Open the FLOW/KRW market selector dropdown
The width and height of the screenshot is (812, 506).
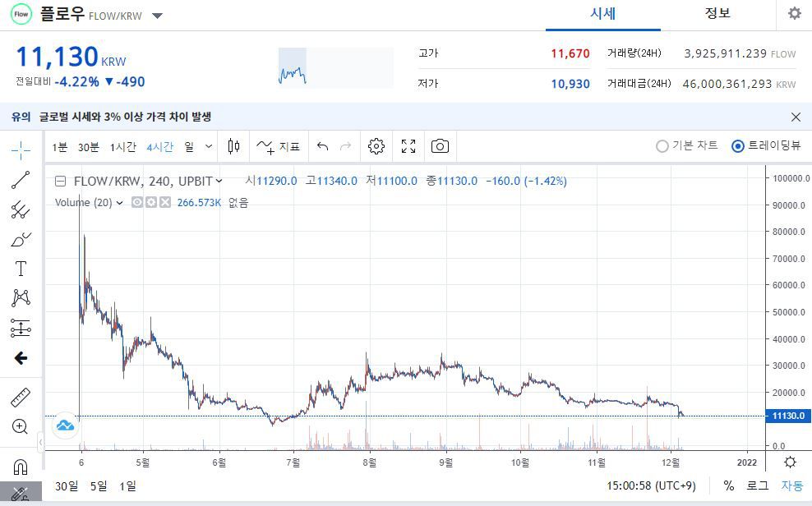tap(158, 16)
